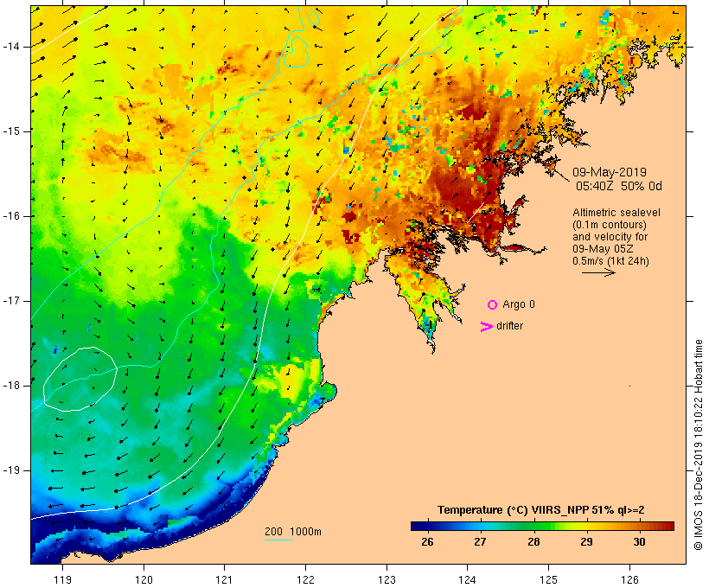Click the temperature color bar
709x588 pixels.
click(543, 526)
